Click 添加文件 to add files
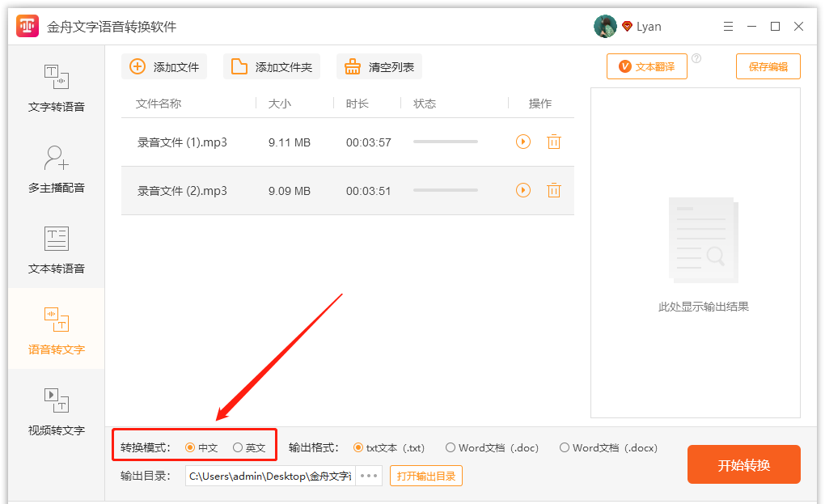 tap(165, 67)
